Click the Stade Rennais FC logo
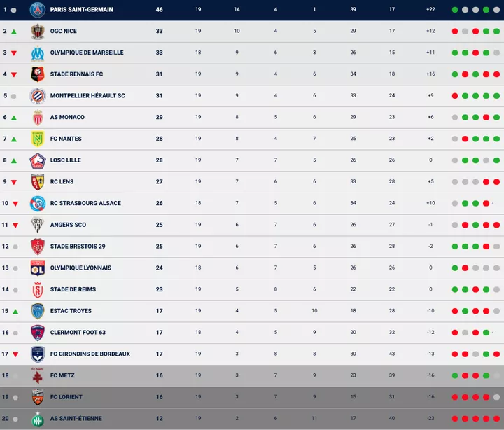Viewport: 504px width, 430px height. [x=37, y=74]
